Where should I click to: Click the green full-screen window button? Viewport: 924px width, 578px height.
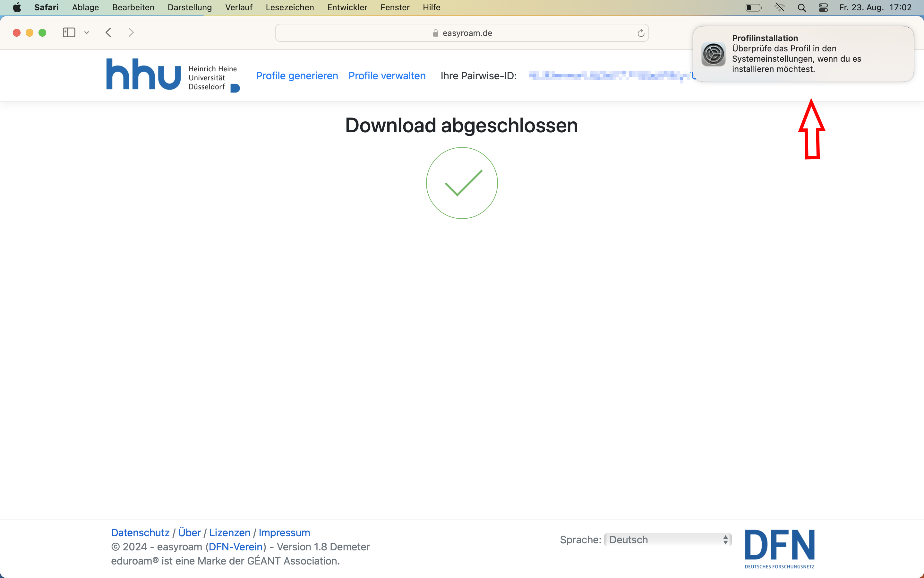pyautogui.click(x=42, y=32)
